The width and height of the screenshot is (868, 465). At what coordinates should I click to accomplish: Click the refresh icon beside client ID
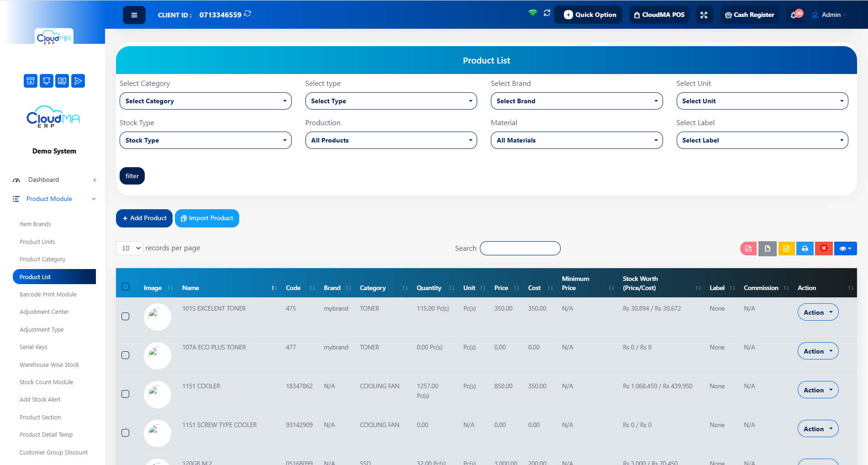coord(247,14)
